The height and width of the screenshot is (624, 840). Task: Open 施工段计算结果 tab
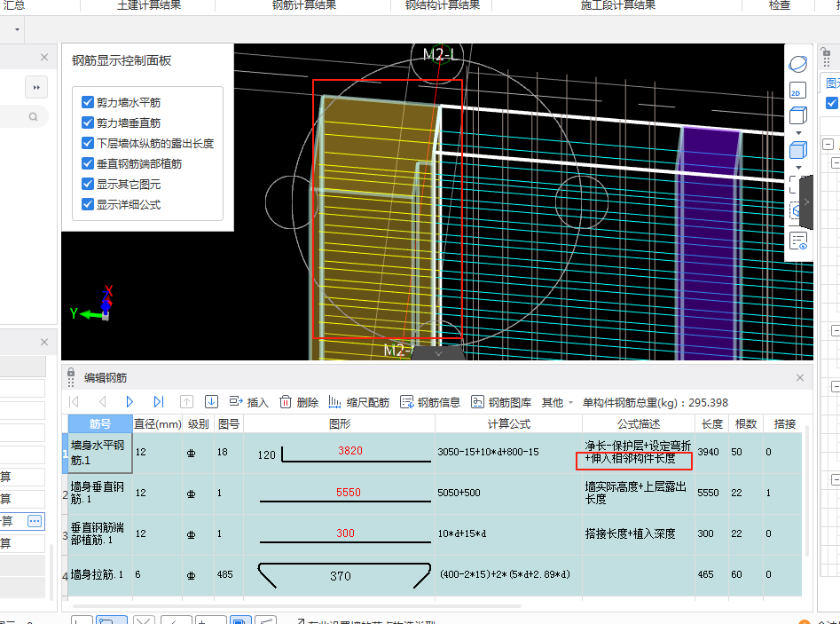pyautogui.click(x=618, y=5)
